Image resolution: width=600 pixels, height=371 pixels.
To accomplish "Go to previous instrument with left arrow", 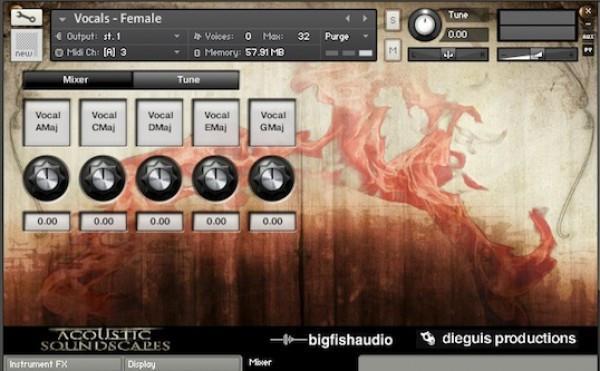I will click(347, 18).
